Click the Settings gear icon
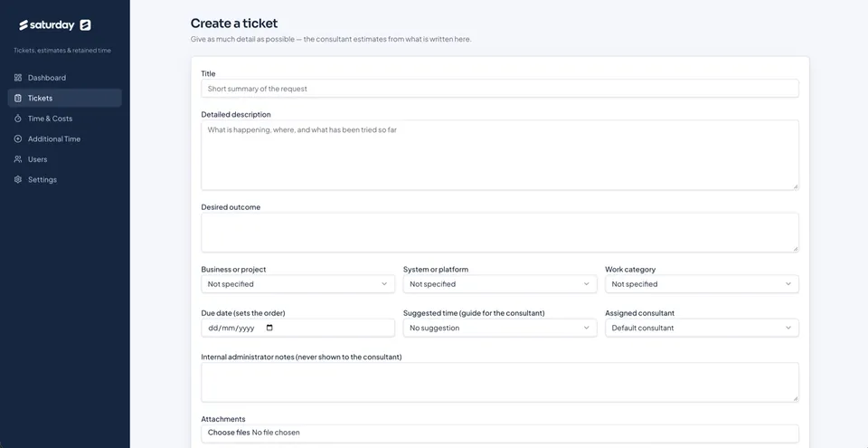Screen dimensions: 868x448 point(18,179)
